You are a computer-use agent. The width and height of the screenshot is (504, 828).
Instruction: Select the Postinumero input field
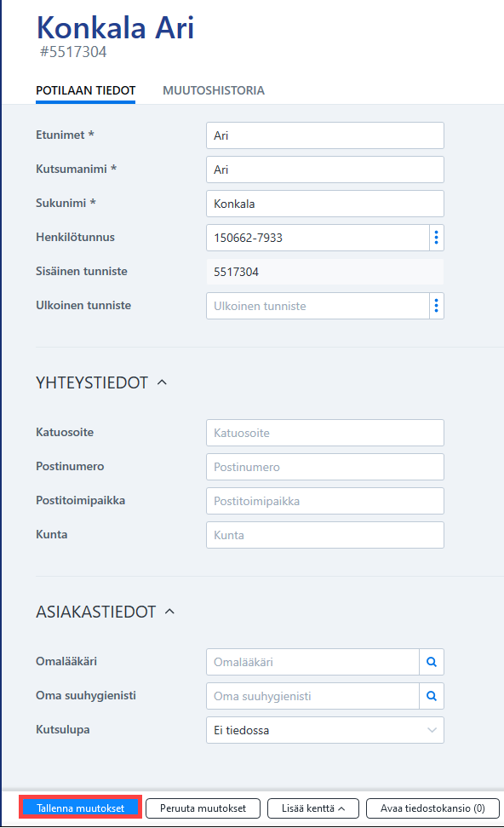325,467
